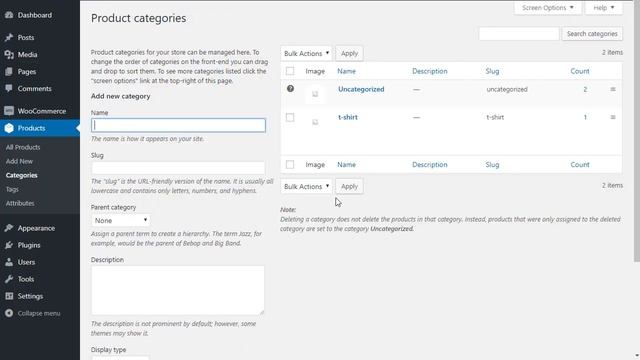640x360 pixels.
Task: Click the drag handle on t-shirt row
Action: point(613,117)
